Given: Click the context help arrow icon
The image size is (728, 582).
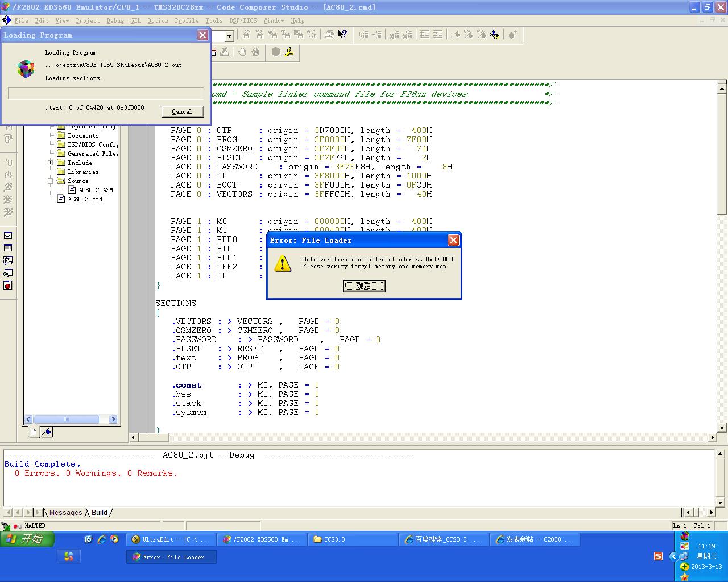Looking at the screenshot, I should point(342,35).
